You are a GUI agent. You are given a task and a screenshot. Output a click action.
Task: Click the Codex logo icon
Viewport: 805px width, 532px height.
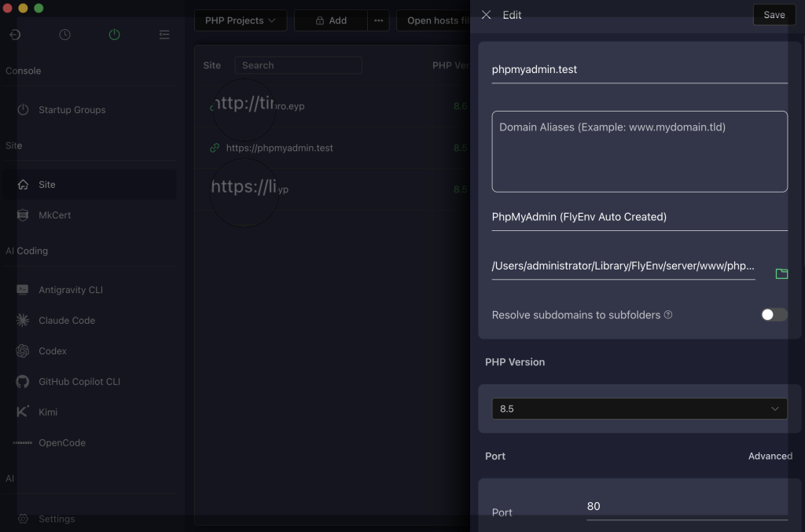tap(23, 351)
